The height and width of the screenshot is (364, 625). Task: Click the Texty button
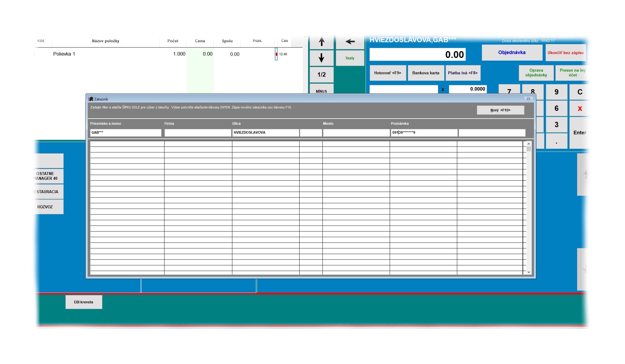click(350, 58)
